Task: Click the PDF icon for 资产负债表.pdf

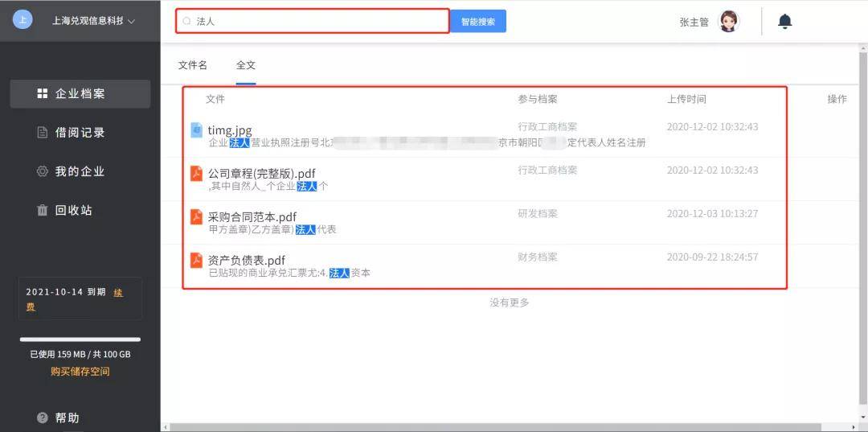Action: click(197, 260)
